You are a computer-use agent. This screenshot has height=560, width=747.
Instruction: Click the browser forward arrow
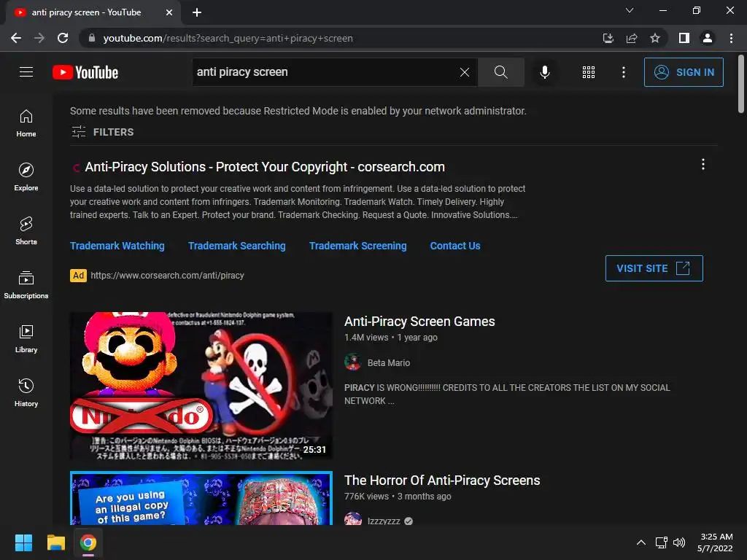pos(39,38)
